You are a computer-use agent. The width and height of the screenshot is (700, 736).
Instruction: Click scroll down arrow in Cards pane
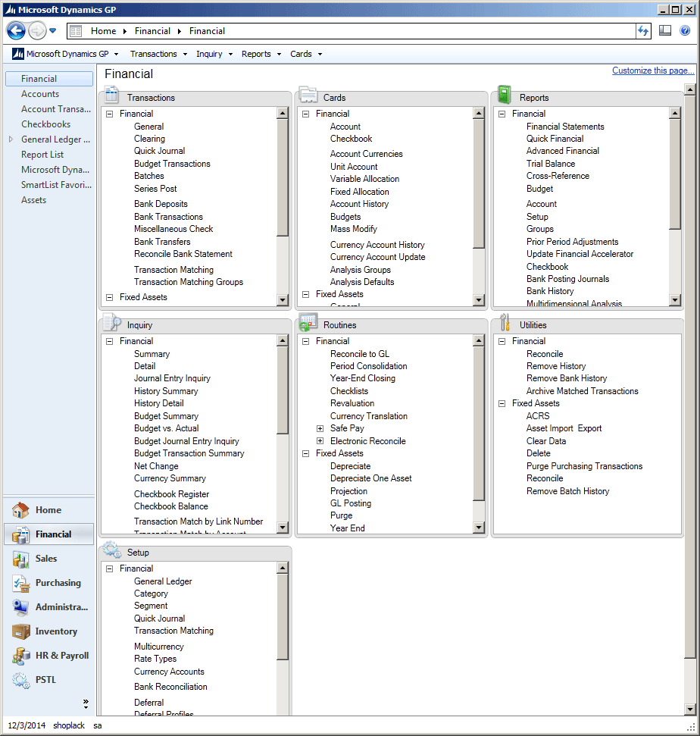tap(479, 299)
